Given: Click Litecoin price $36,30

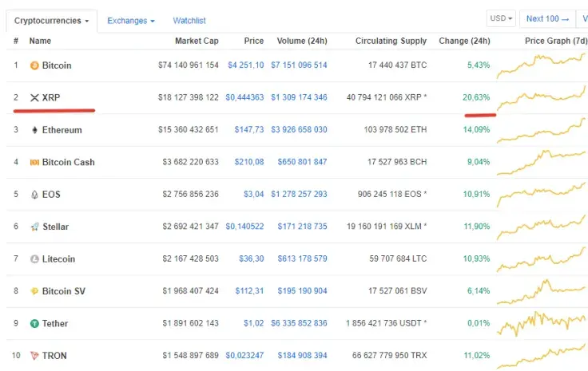Looking at the screenshot, I should click(252, 259).
